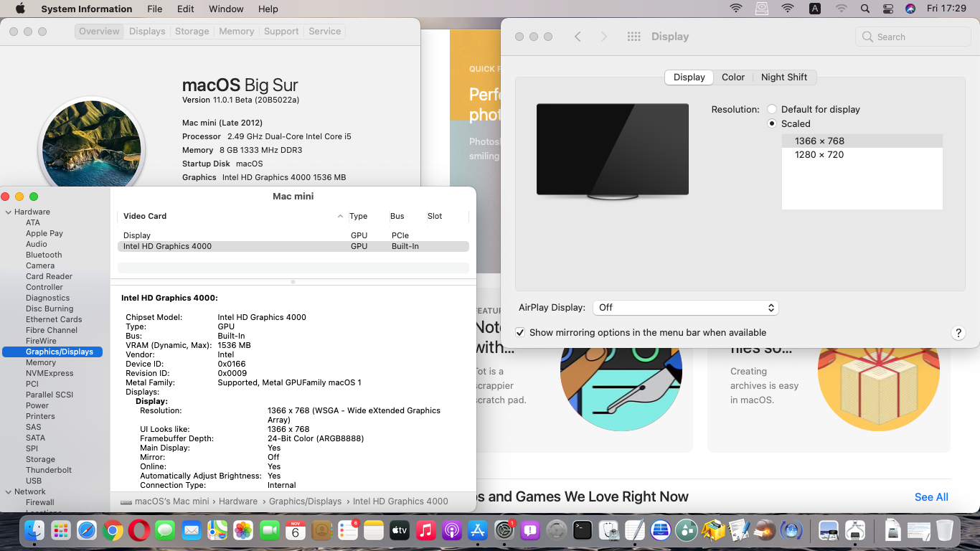
Task: Open the Notes app in the Dock
Action: pyautogui.click(x=374, y=531)
